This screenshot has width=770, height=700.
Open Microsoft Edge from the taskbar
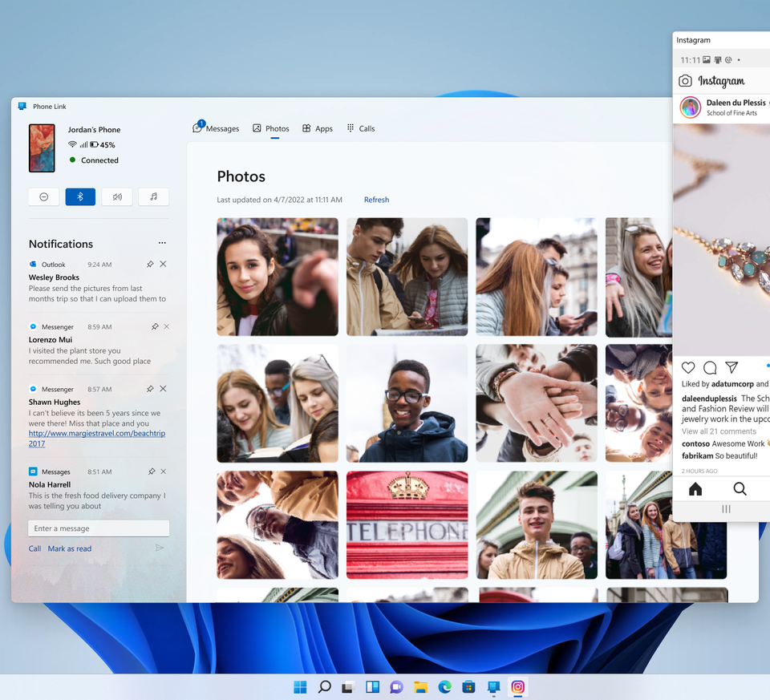click(444, 687)
